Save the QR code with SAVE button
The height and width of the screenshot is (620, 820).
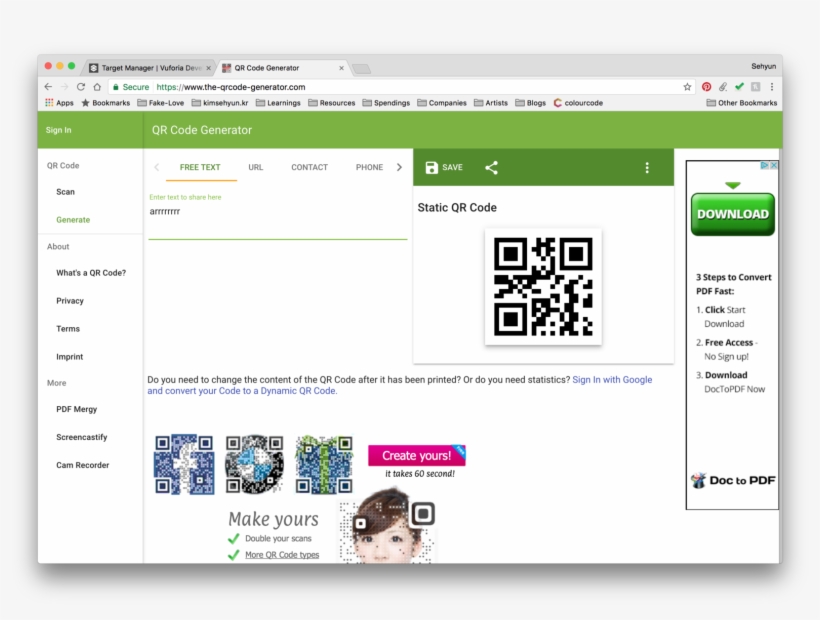444,167
